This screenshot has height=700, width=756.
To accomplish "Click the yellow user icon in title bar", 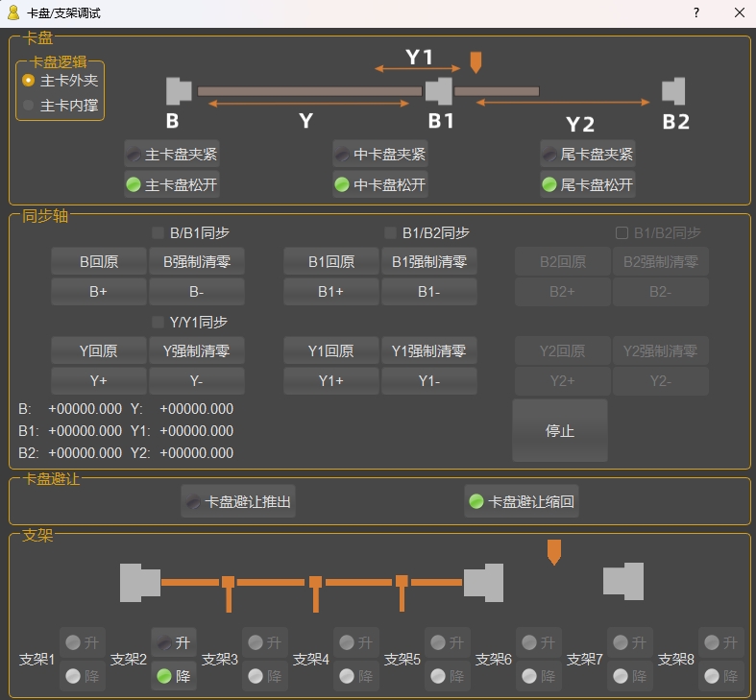I will tap(13, 13).
